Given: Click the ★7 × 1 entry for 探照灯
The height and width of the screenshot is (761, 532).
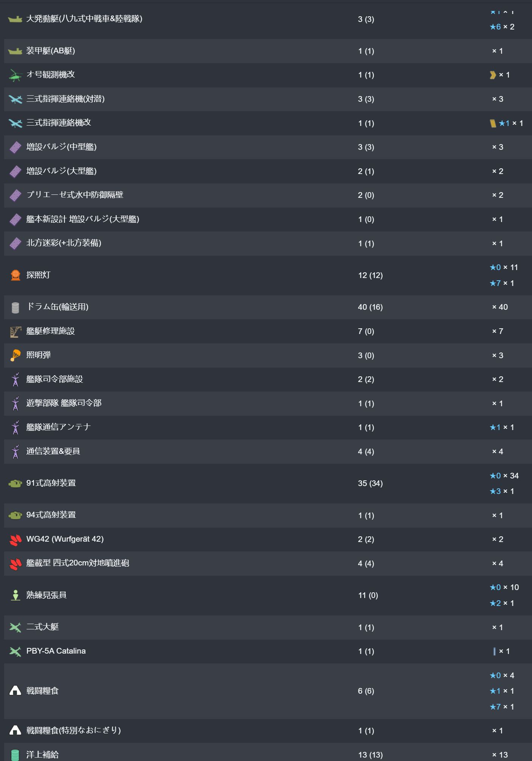Looking at the screenshot, I should (x=502, y=283).
